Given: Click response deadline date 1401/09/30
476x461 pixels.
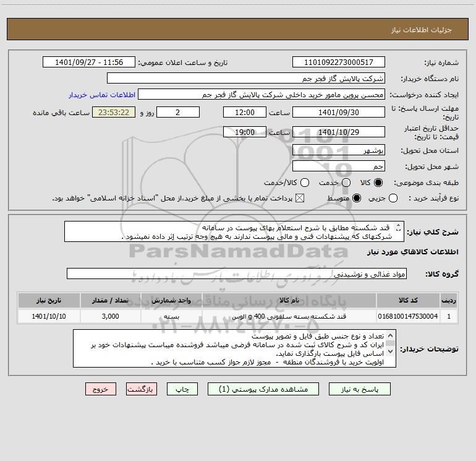Looking at the screenshot, I should pos(339,112).
